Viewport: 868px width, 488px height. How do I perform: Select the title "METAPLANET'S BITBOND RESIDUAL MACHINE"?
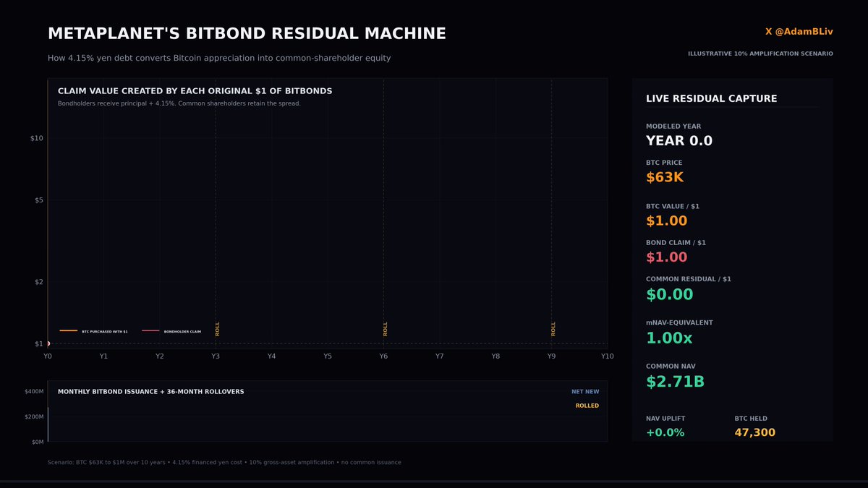point(247,34)
